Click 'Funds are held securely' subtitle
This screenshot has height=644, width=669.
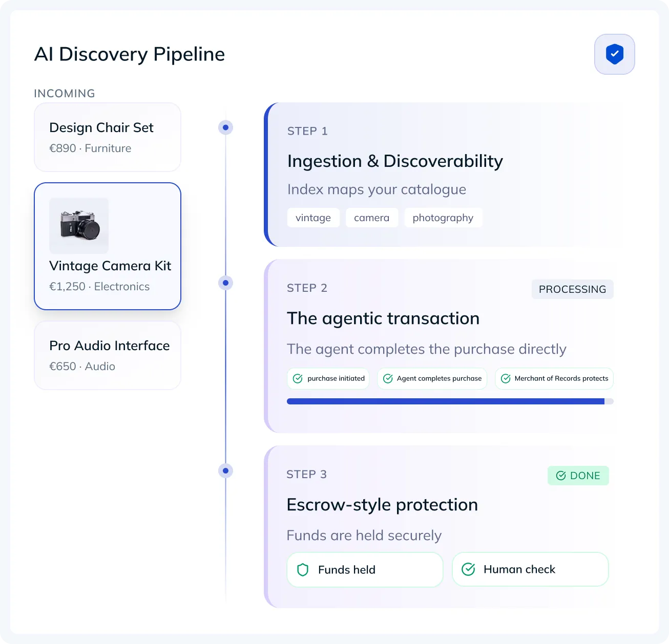point(364,535)
